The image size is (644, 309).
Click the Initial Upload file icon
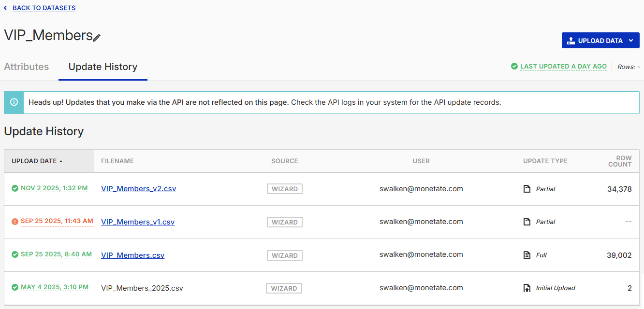(527, 288)
